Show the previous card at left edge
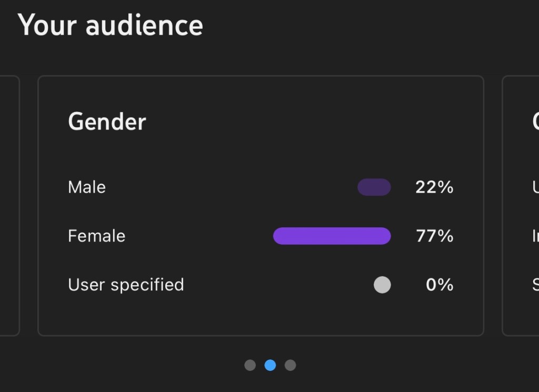The height and width of the screenshot is (392, 539). [9, 205]
